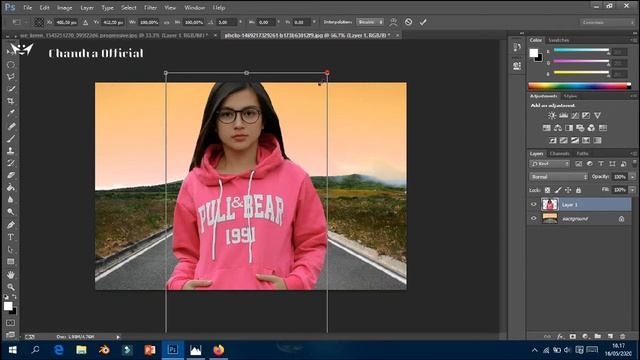Select the Path Selection tool

[11, 249]
